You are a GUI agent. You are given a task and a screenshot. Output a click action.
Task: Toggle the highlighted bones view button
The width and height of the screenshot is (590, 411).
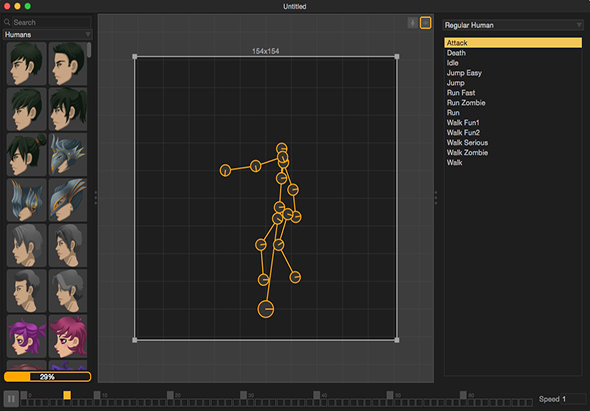click(x=425, y=23)
